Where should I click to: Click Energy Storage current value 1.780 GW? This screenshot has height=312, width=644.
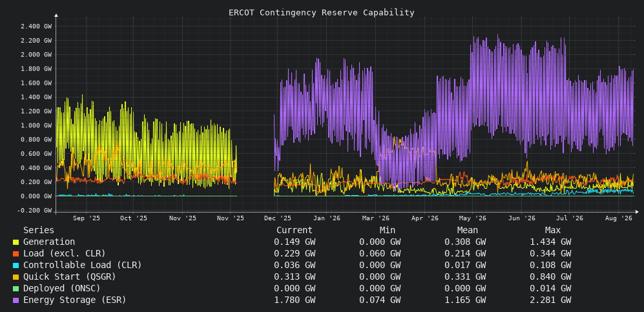[x=295, y=300]
